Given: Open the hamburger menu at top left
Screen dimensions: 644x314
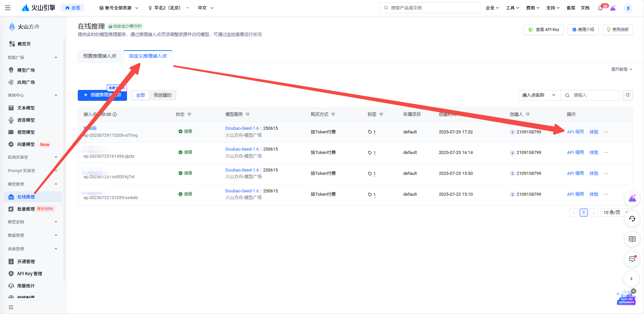Looking at the screenshot, I should tap(8, 8).
